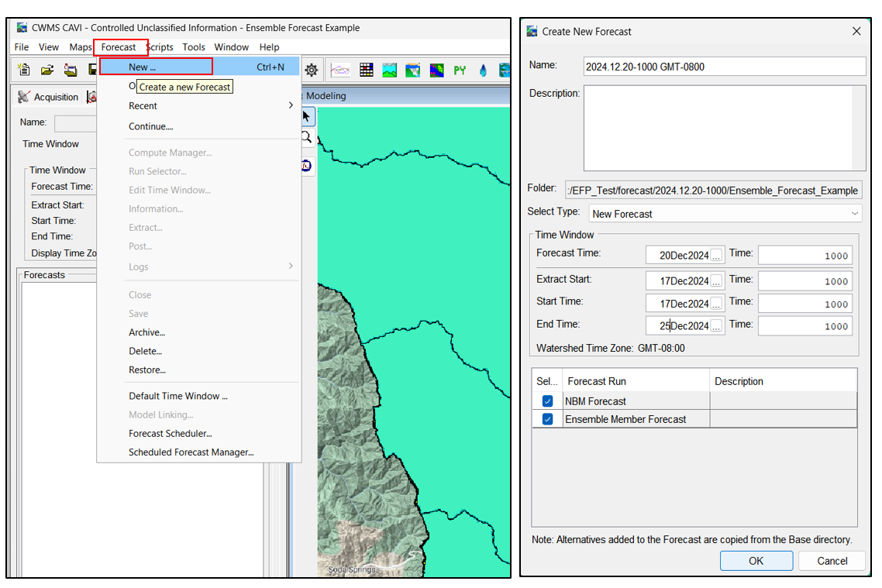882x588 pixels.
Task: Click the Description column header in table
Action: point(783,381)
